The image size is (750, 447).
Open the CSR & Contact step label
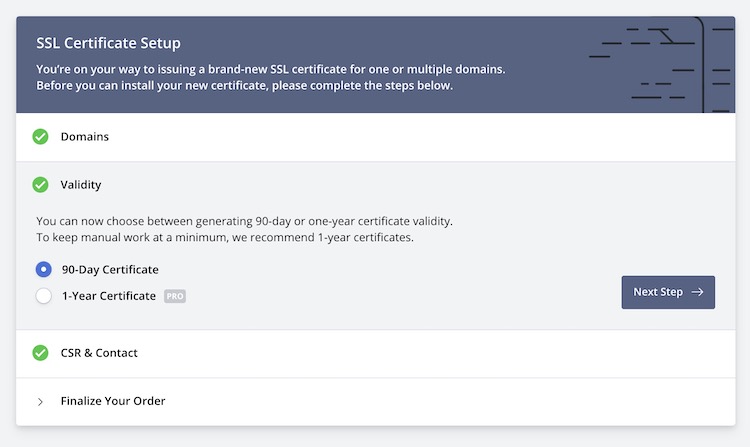coord(99,353)
